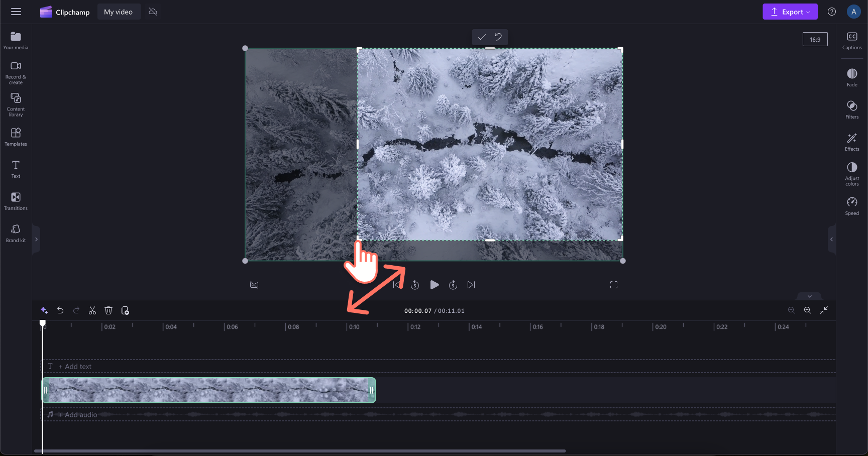Open the Text panel
This screenshot has width=868, height=456.
click(x=16, y=169)
